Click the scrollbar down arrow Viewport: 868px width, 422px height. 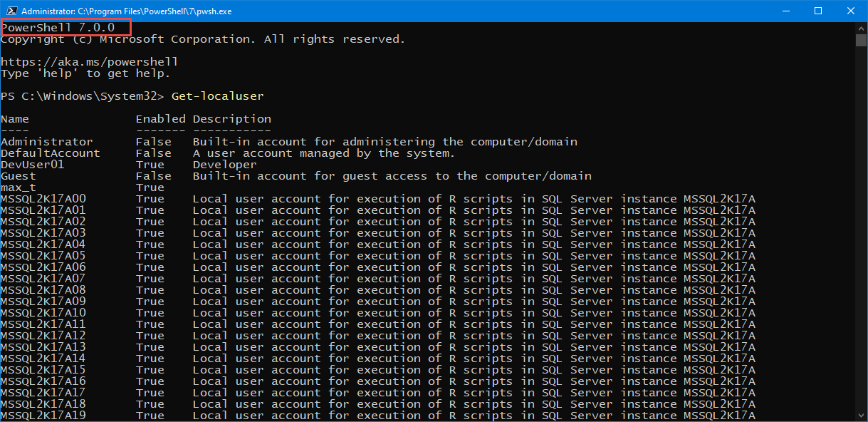click(x=862, y=416)
